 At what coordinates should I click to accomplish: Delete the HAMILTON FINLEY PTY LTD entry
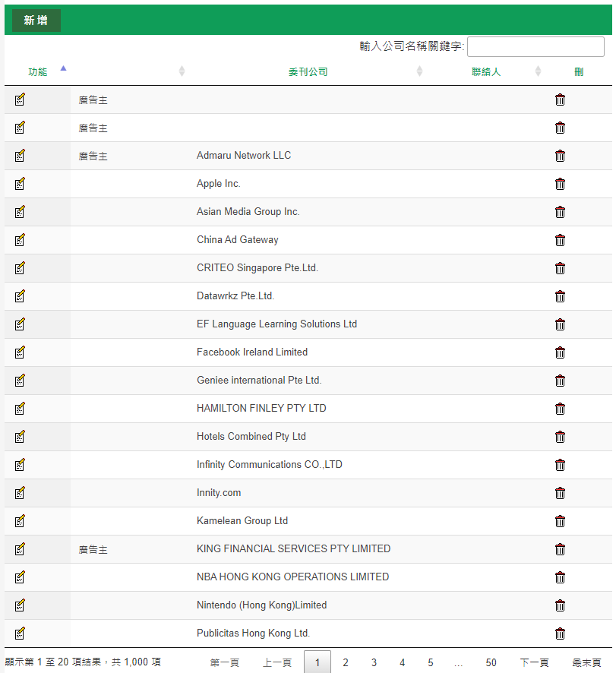(560, 409)
